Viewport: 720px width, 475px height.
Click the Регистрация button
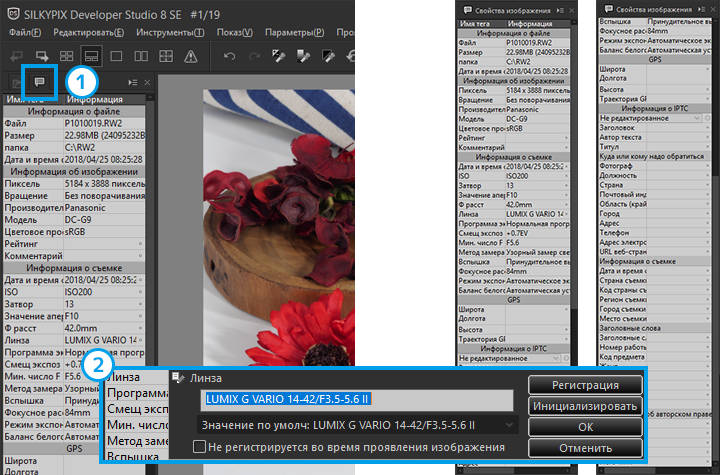(585, 385)
